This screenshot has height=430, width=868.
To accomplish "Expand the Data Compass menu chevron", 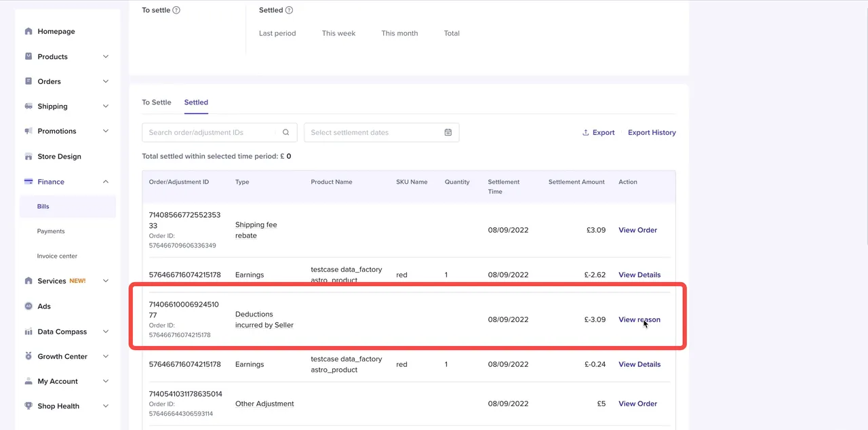I will [x=106, y=332].
